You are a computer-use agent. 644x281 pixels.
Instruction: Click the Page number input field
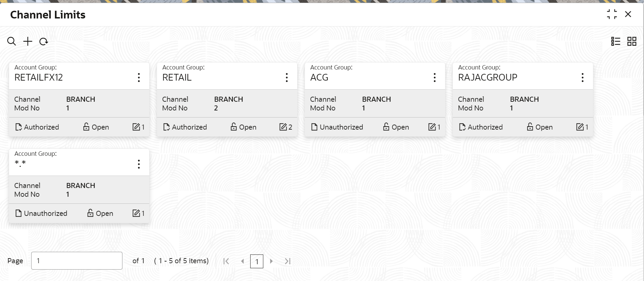coord(77,261)
